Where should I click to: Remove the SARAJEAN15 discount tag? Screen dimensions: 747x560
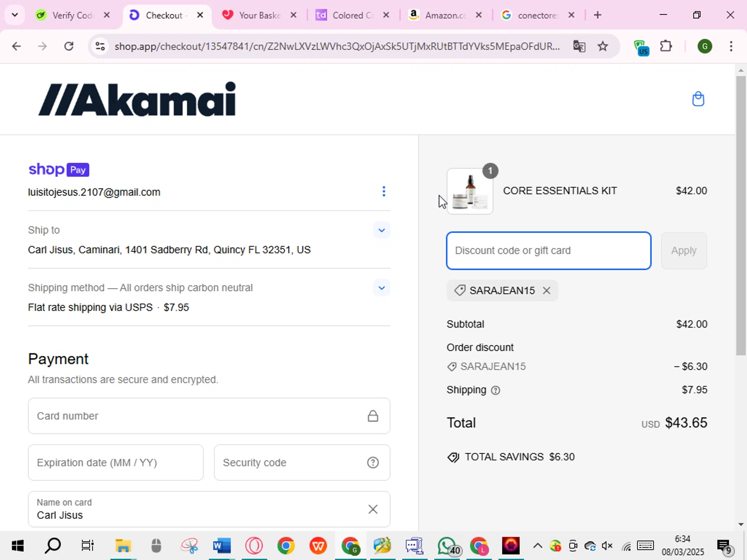tap(546, 291)
